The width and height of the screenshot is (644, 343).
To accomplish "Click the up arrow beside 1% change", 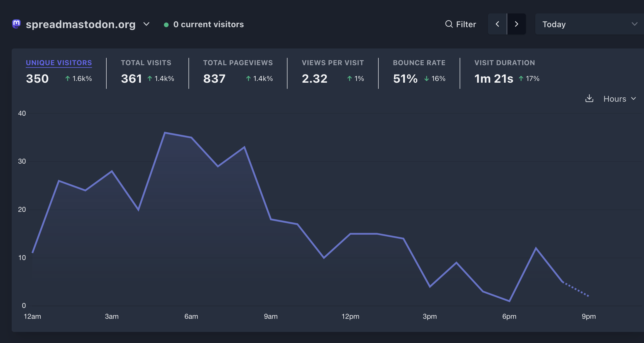I will click(349, 79).
